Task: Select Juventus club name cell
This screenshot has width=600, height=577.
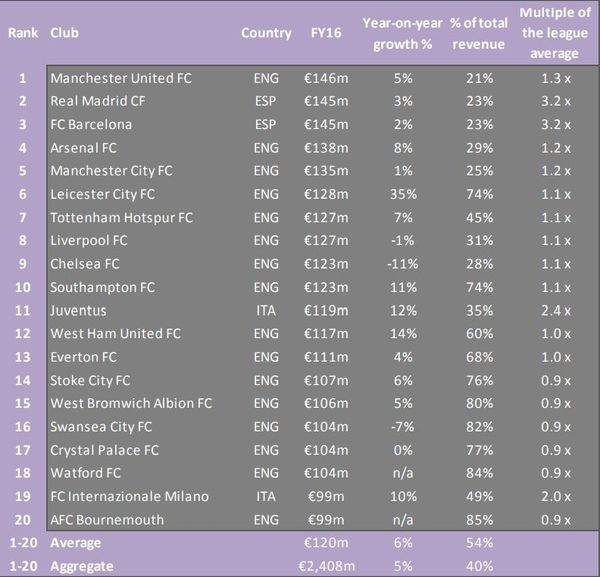Action: (x=78, y=311)
